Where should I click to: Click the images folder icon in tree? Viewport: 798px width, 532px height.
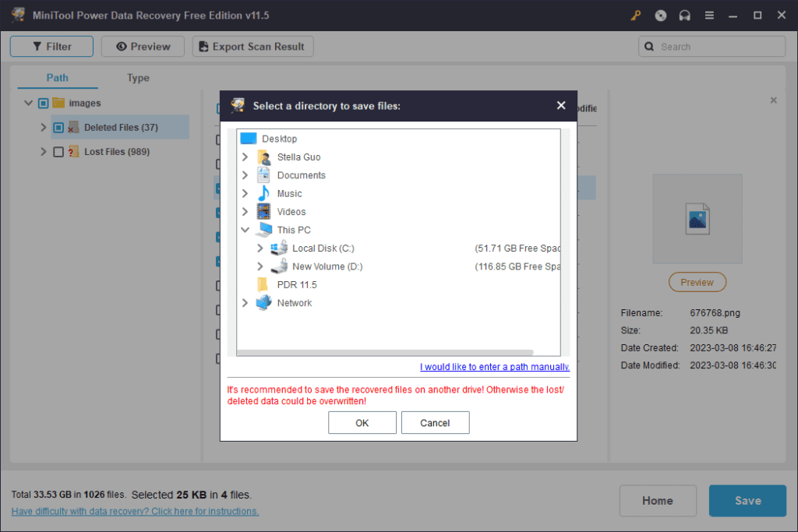coord(58,103)
